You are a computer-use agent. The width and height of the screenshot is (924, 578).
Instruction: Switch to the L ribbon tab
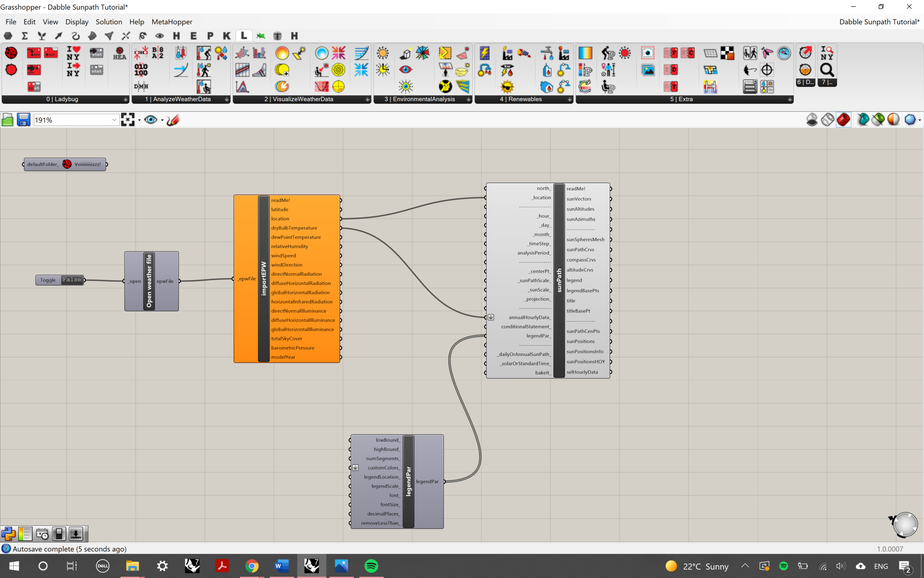point(244,36)
